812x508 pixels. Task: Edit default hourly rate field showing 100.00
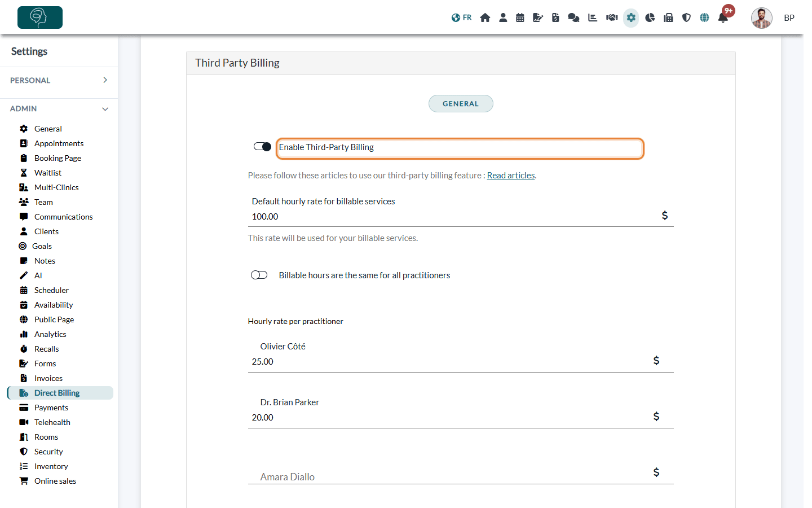pyautogui.click(x=461, y=217)
